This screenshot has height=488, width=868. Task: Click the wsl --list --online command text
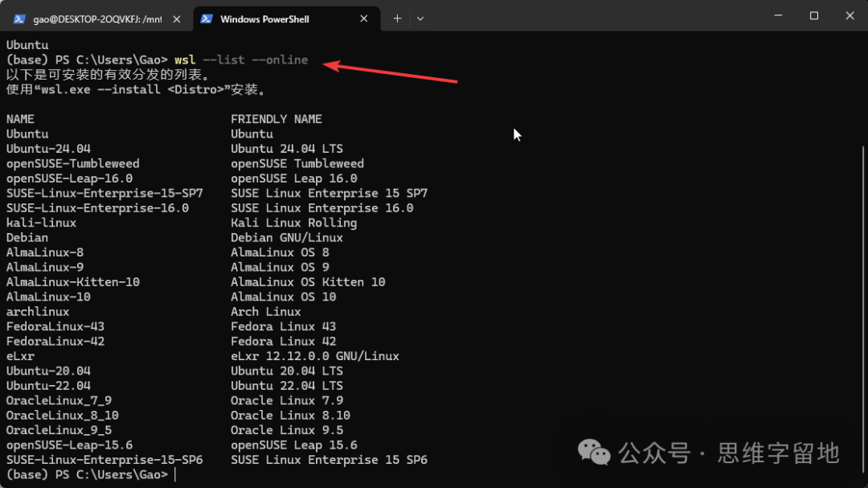[241, 60]
